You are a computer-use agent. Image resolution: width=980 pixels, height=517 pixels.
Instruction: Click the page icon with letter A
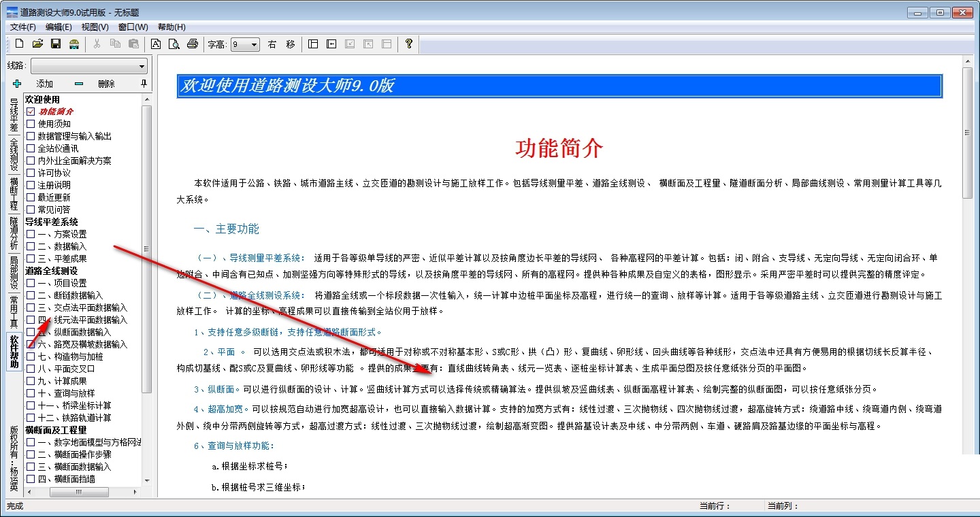click(156, 44)
